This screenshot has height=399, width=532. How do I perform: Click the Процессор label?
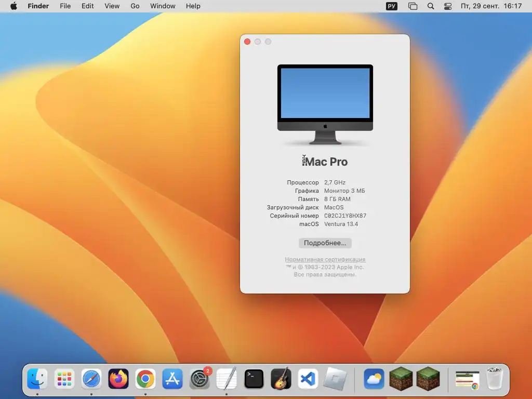[303, 182]
